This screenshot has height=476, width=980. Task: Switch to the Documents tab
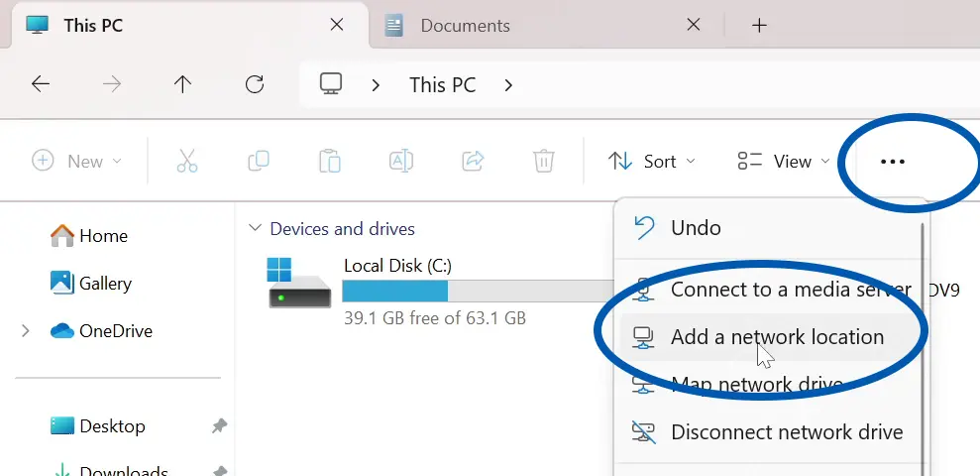coord(465,26)
